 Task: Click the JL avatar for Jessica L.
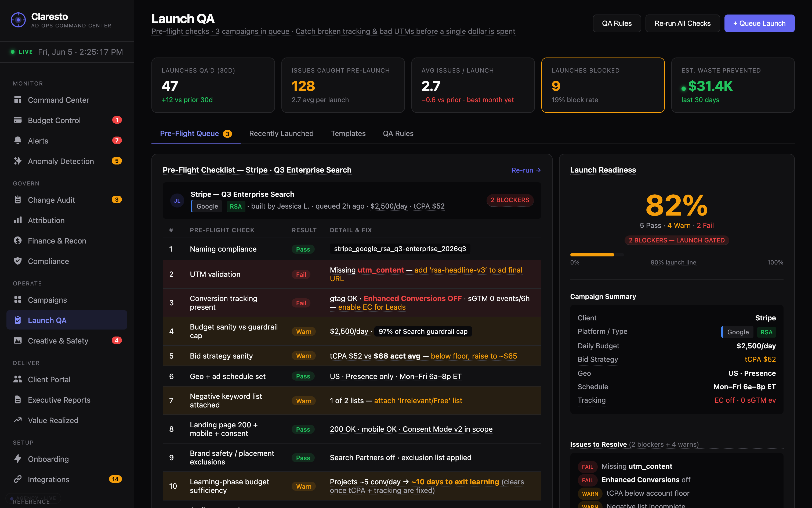pos(177,201)
